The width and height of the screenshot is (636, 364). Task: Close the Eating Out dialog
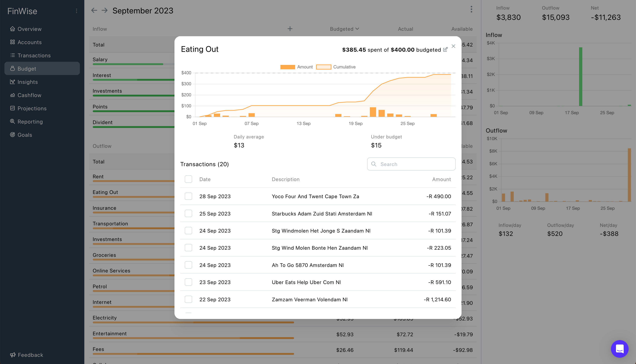click(453, 46)
